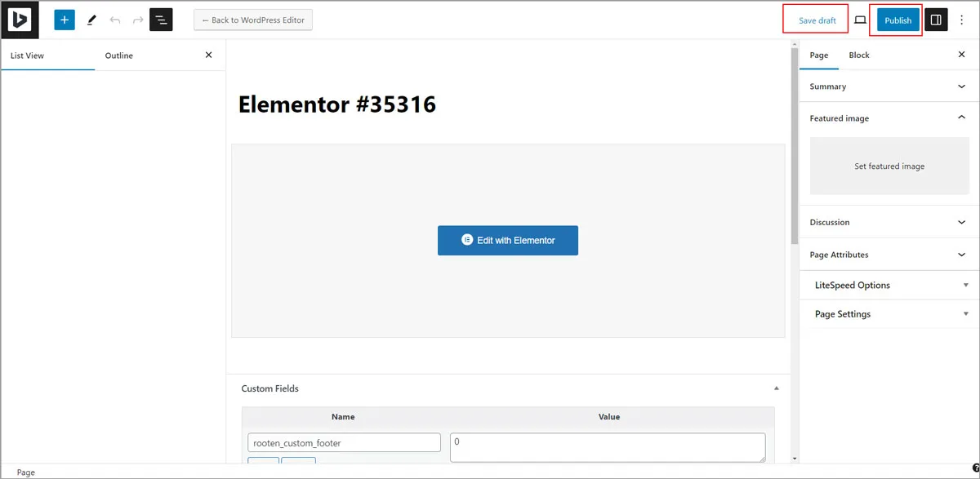Click the Undo arrow icon
Screen dimensions: 980x479
tap(115, 20)
